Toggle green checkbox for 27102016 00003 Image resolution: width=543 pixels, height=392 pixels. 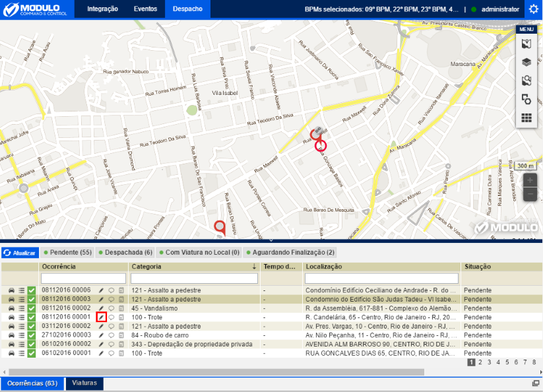coord(32,335)
